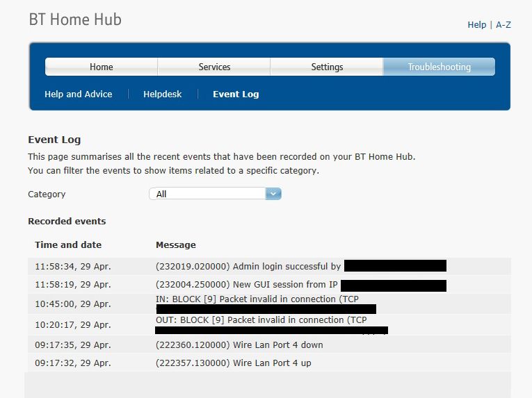Click the BT Home Hub title
Screen dimensions: 532x398
click(75, 19)
